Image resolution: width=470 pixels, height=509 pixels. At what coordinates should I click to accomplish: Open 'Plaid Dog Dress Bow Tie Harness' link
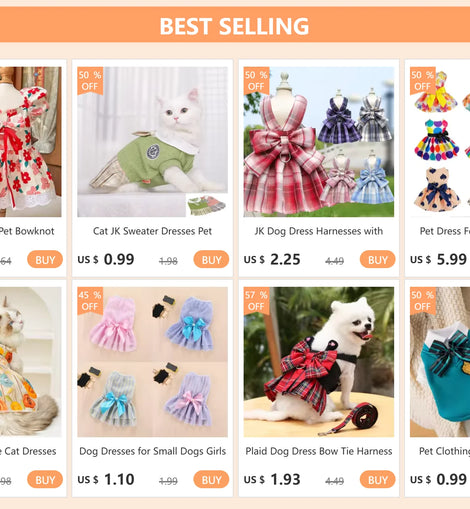[319, 451]
